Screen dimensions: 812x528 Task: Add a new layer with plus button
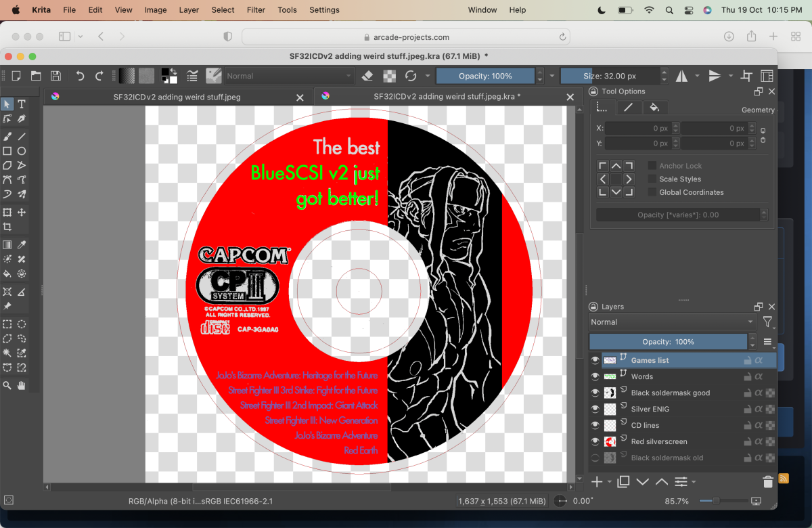(x=597, y=482)
